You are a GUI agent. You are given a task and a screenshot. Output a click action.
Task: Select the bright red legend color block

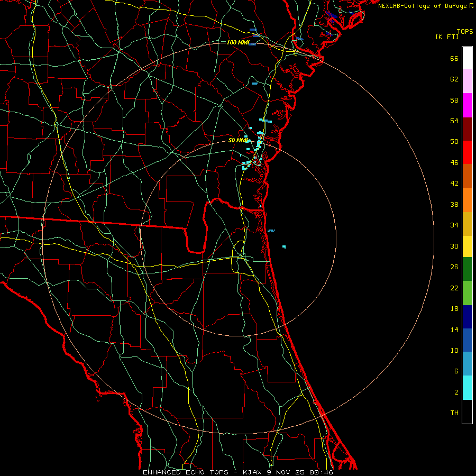pos(467,152)
